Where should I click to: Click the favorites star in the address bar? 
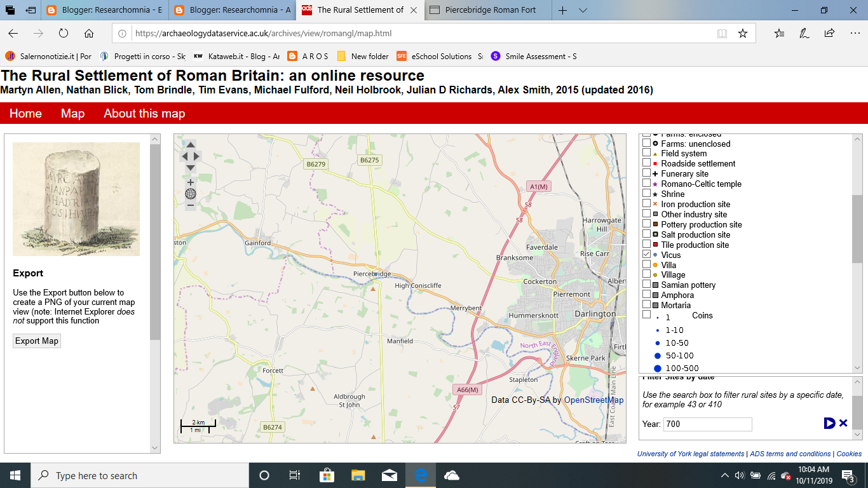pos(742,33)
